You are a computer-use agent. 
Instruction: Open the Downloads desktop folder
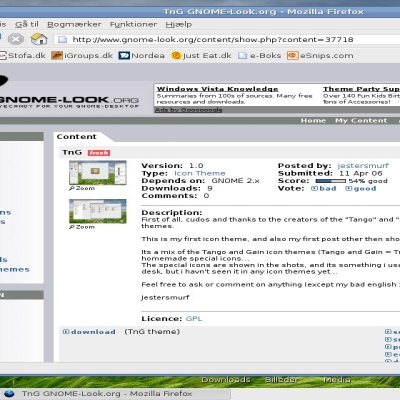coord(226,380)
